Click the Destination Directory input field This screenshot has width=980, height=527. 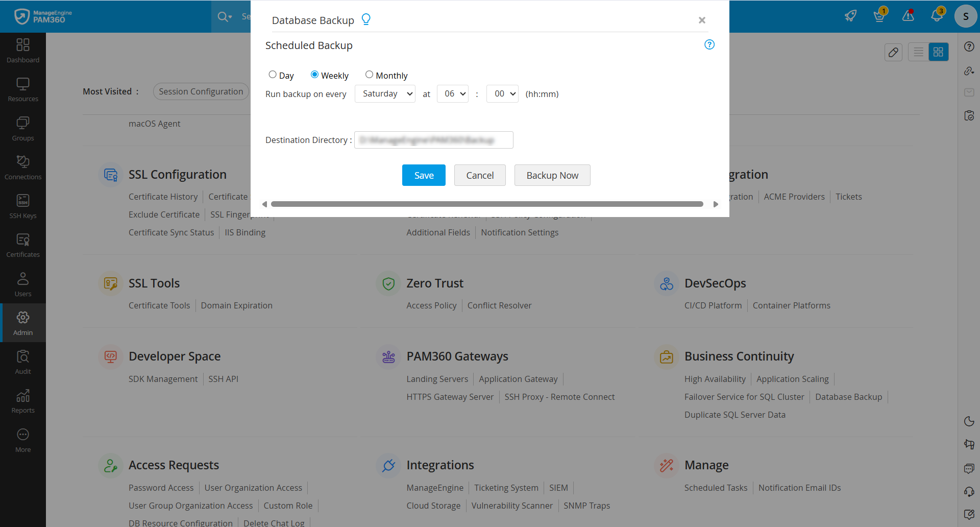[434, 140]
